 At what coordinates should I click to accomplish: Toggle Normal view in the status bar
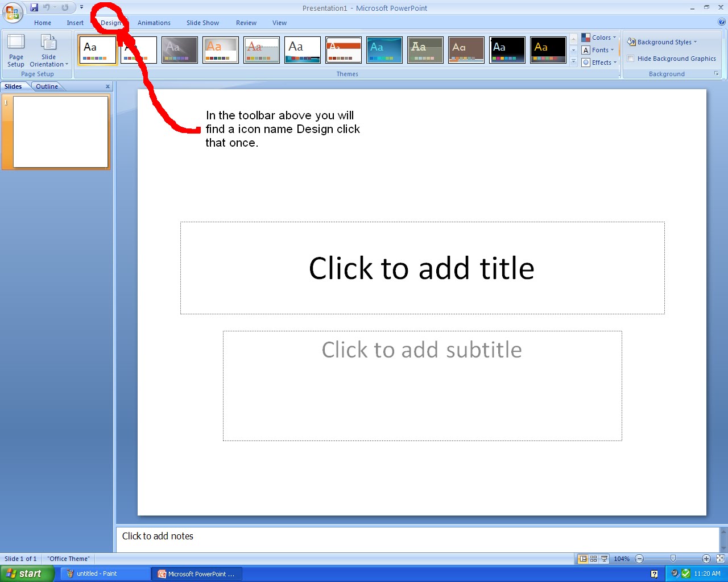coord(582,559)
